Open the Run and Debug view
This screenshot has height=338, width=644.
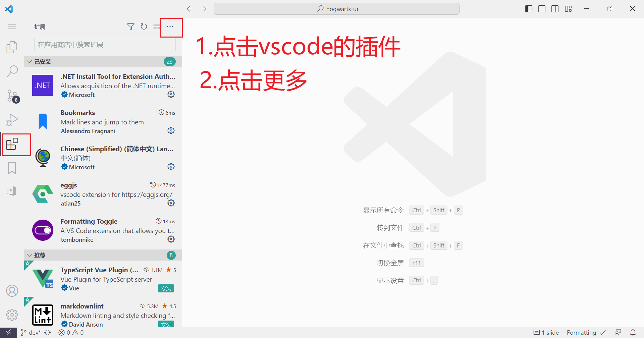(x=12, y=120)
